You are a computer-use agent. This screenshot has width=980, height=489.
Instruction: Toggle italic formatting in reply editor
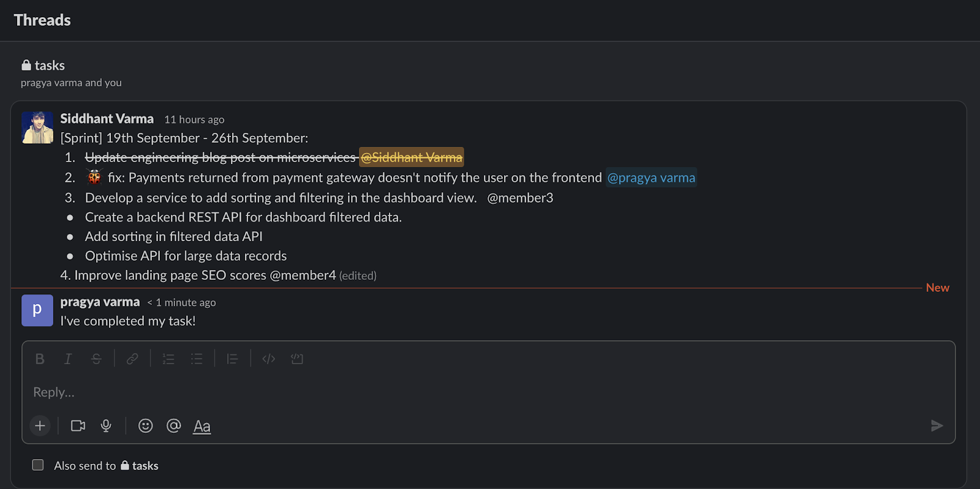point(68,359)
